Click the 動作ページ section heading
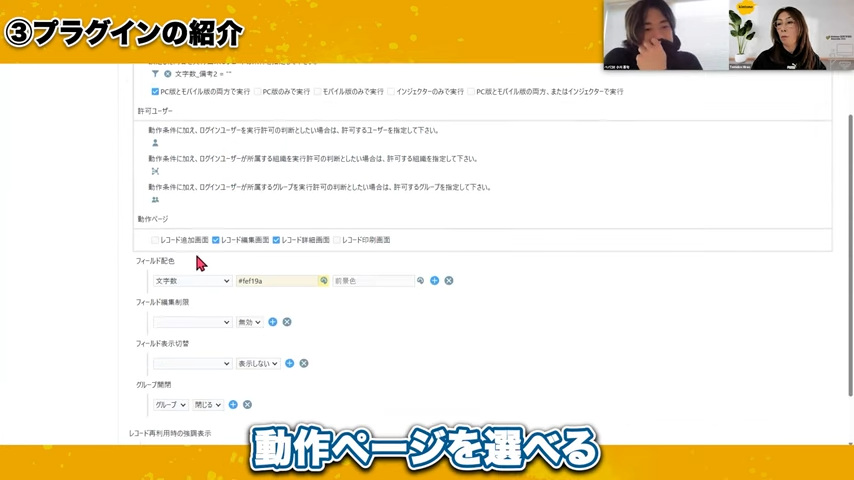Viewport: 854px width, 480px height. [153, 219]
